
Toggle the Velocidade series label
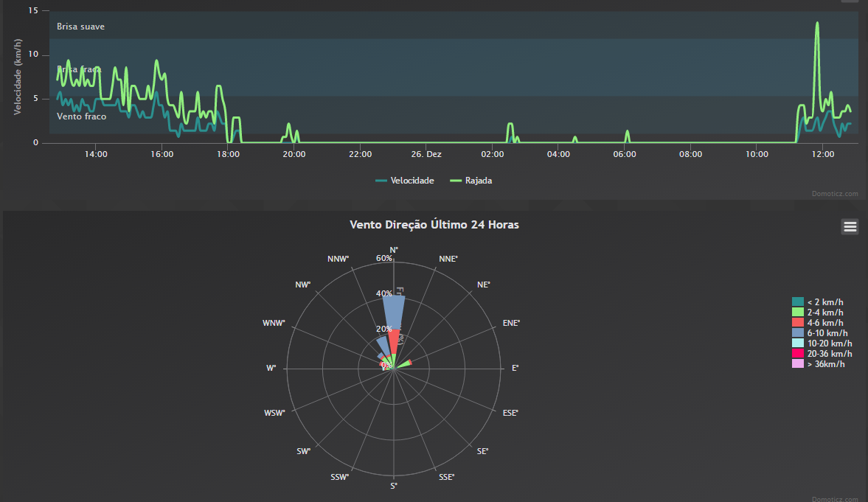tap(412, 181)
